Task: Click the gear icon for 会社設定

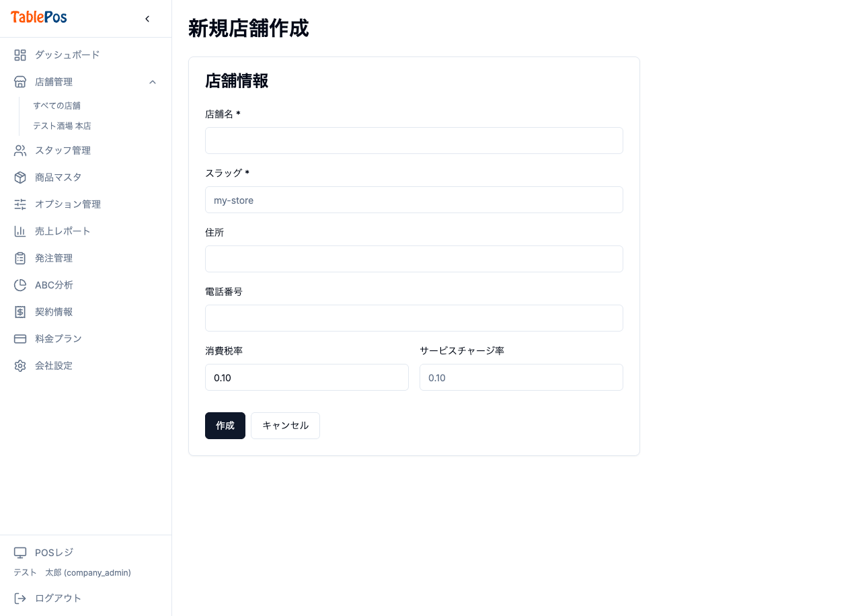Action: point(20,366)
